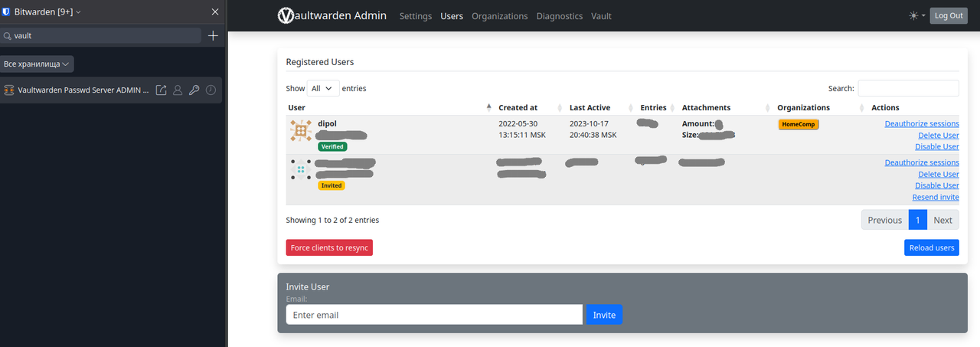Screen dimensions: 980x347
Task: Deauthorize sessions for the invited user
Action: tap(922, 162)
